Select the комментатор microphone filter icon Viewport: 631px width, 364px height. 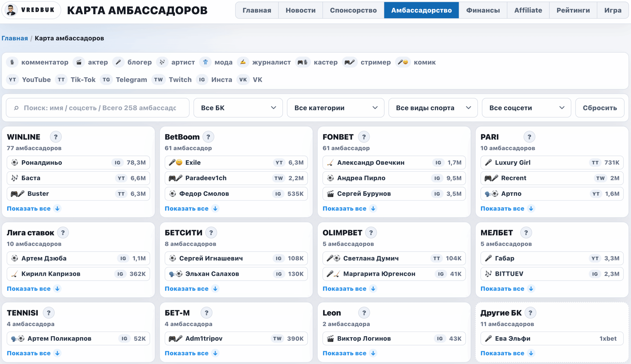[x=12, y=62]
